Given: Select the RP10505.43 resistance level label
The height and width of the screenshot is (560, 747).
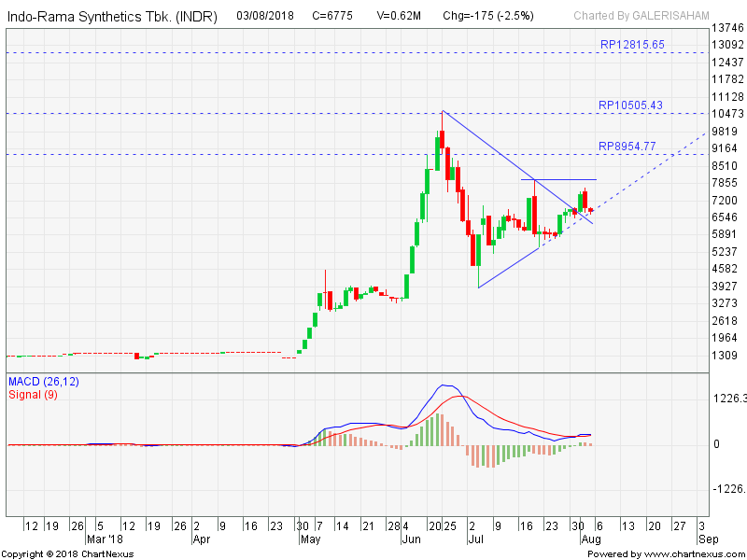Looking at the screenshot, I should [632, 105].
